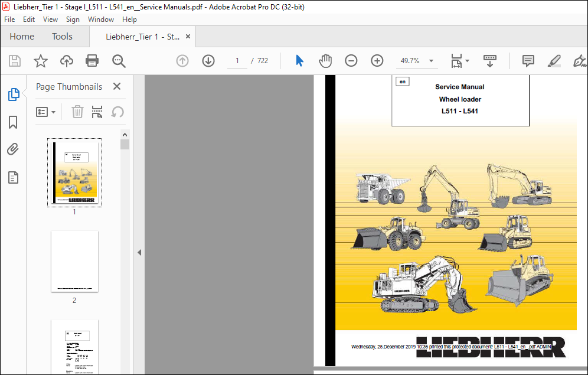Select the Liebherr_Tier 1 document tab
This screenshot has width=588, height=375.
(142, 37)
